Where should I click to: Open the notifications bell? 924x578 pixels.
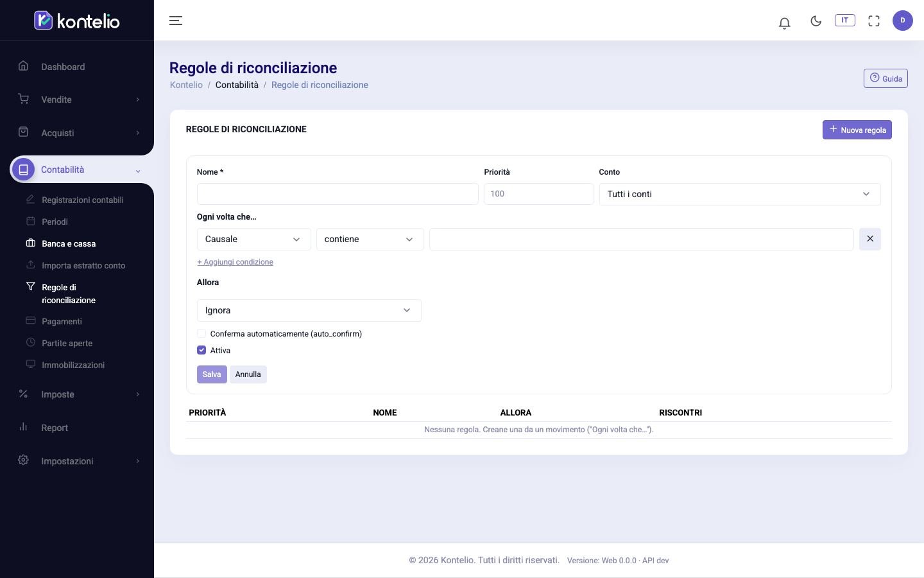(x=784, y=23)
